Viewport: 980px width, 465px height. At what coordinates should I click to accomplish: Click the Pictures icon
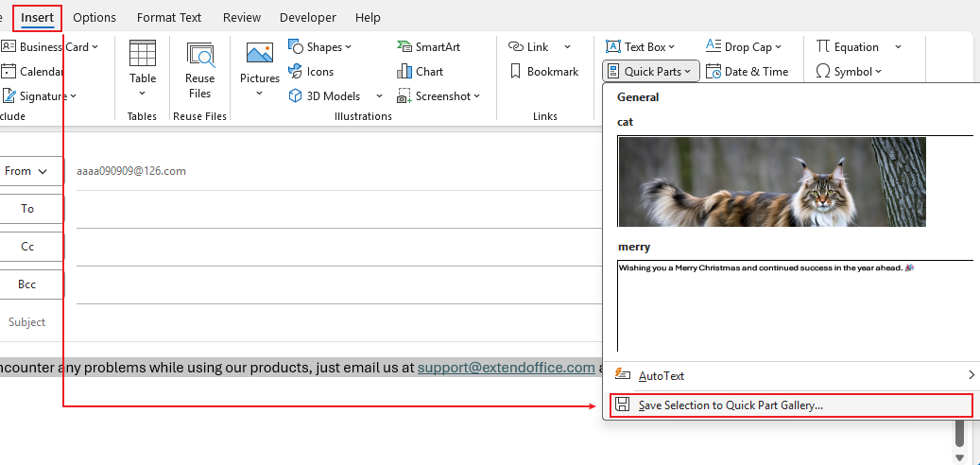click(259, 54)
